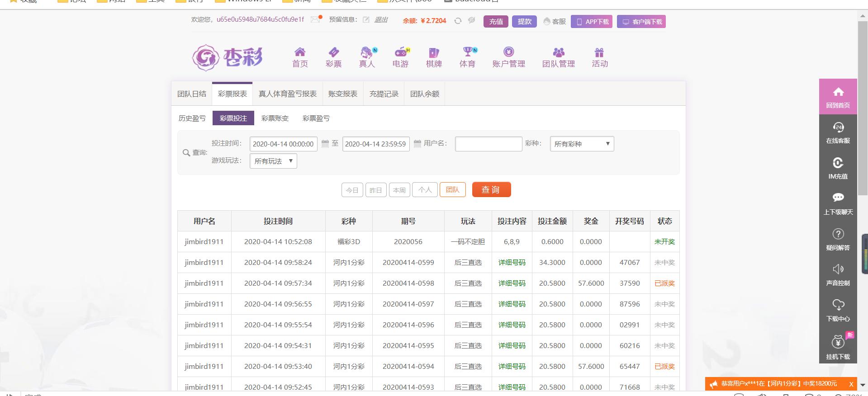The height and width of the screenshot is (396, 868).
Task: Open 详细号码 for period 20200414-0596
Action: pyautogui.click(x=512, y=325)
